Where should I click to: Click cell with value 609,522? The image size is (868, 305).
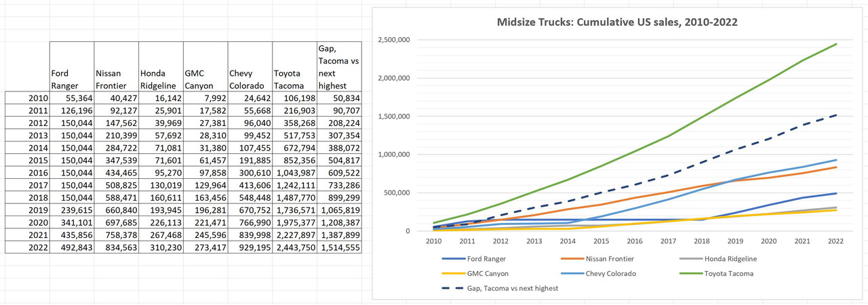339,172
